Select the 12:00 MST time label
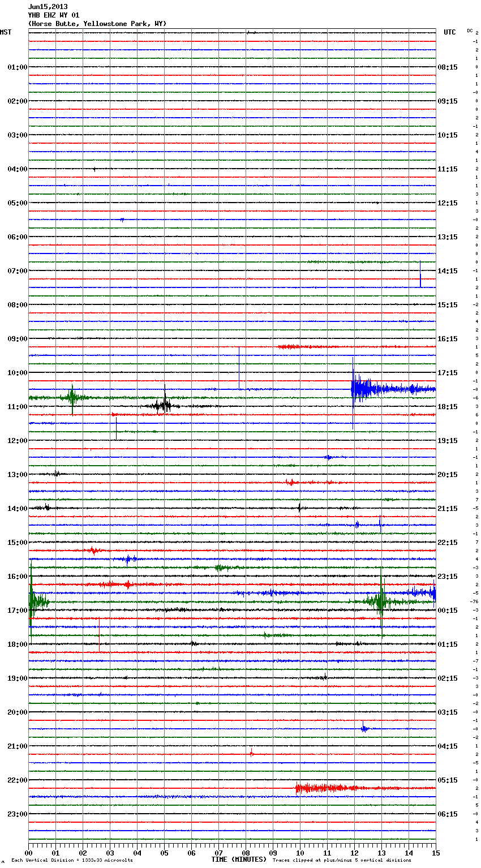 (17, 441)
